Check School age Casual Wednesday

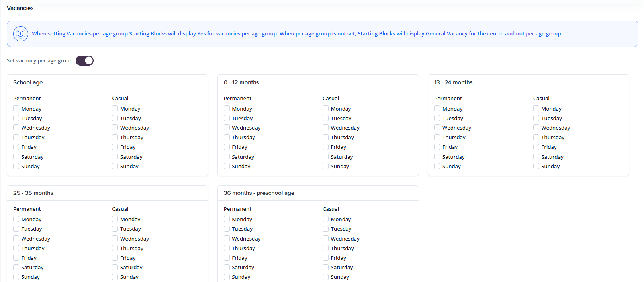(115, 128)
